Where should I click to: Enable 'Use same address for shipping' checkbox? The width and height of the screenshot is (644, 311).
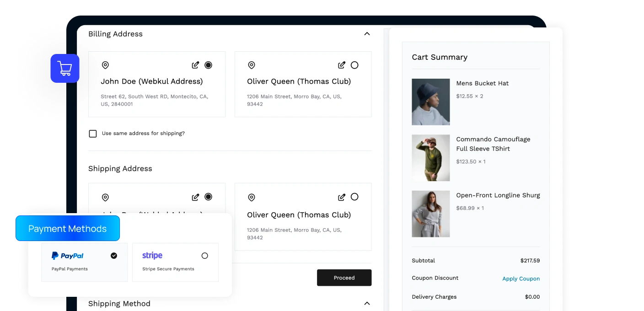point(93,134)
